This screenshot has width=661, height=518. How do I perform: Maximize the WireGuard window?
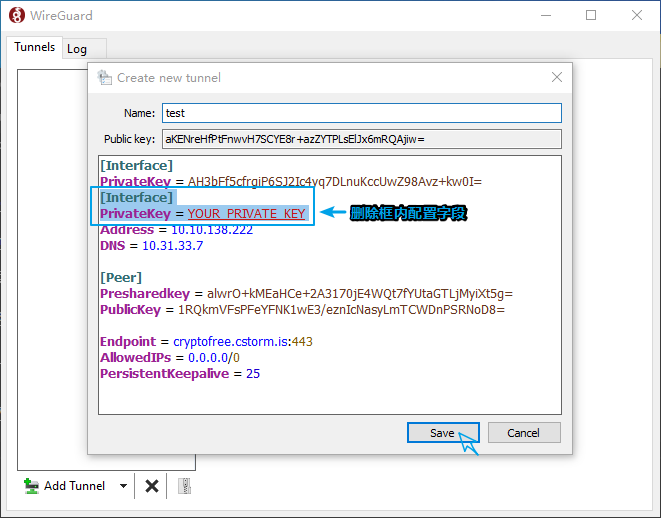pos(591,16)
